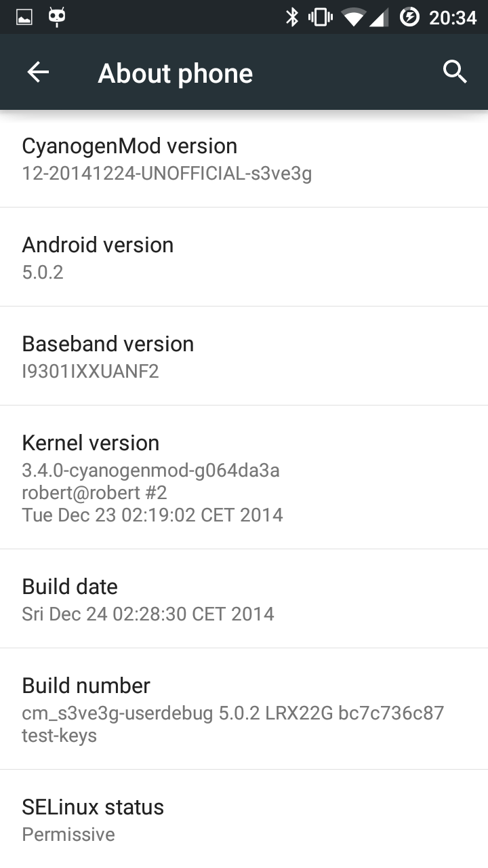Tap the Wi-Fi signal status icon
The image size is (488, 868).
pyautogui.click(x=353, y=17)
